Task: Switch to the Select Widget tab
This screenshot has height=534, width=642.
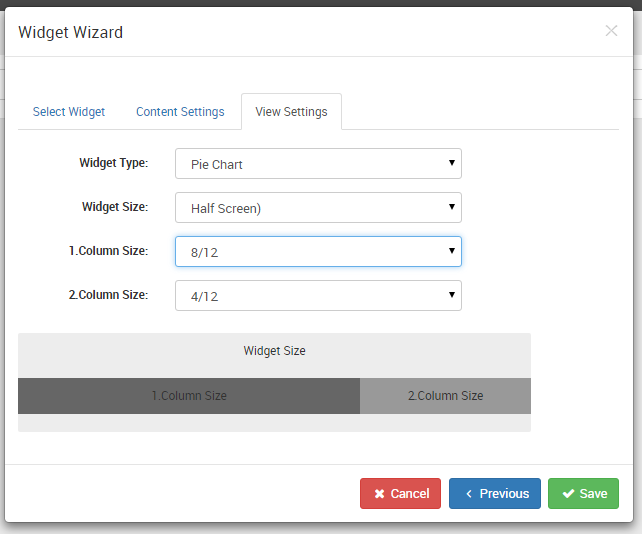Action: [x=69, y=111]
